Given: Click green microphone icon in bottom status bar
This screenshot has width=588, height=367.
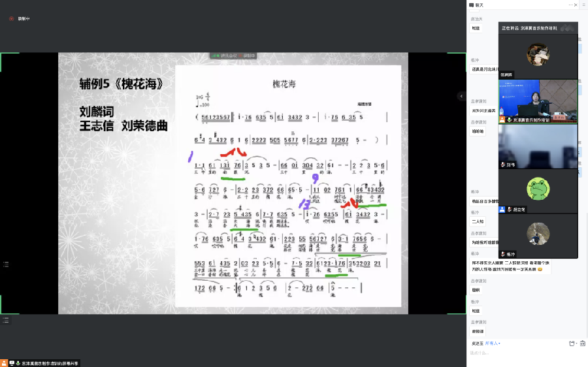Looking at the screenshot, I should coord(18,363).
